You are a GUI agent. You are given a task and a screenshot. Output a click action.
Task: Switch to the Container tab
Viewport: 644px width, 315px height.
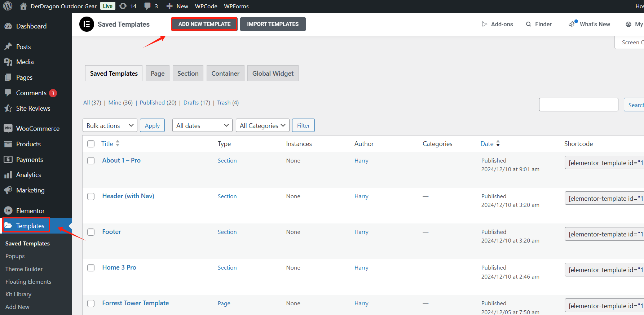[x=225, y=74]
